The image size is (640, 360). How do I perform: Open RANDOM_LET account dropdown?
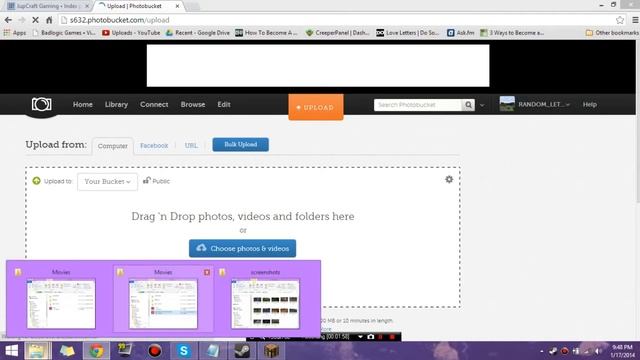click(544, 104)
